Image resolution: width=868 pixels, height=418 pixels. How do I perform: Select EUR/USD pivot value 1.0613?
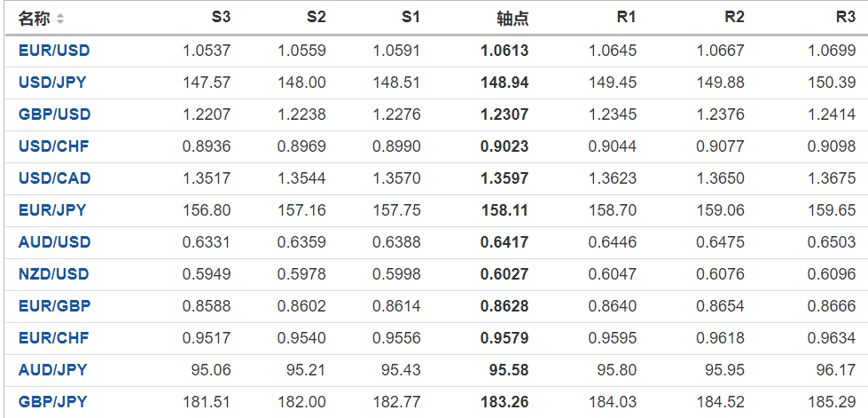(x=504, y=51)
